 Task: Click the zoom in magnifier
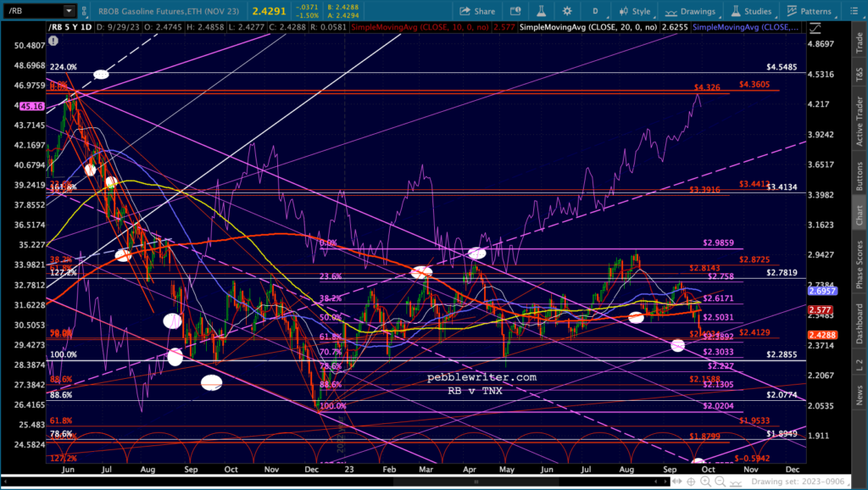(705, 482)
